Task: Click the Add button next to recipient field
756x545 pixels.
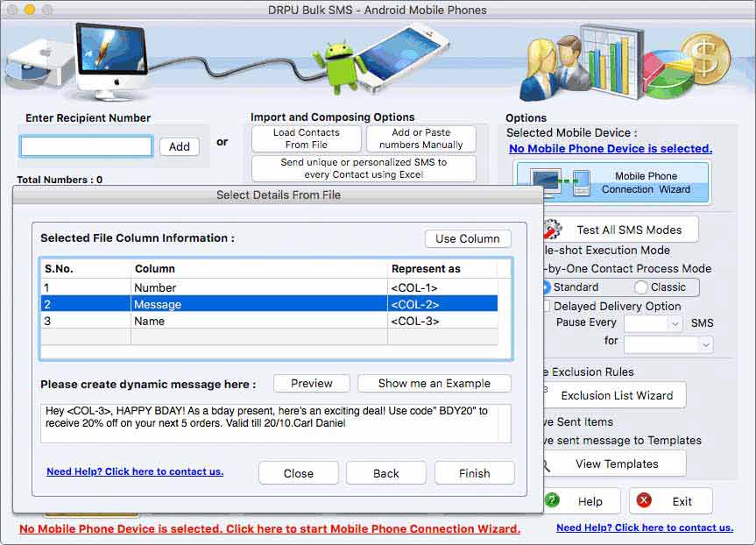Action: [179, 146]
